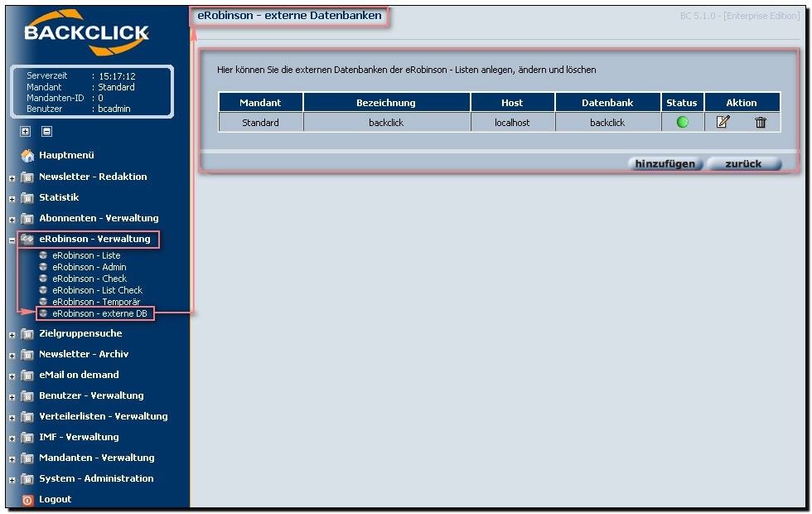Click the Standard mandant table cell
The image size is (812, 514).
[260, 123]
